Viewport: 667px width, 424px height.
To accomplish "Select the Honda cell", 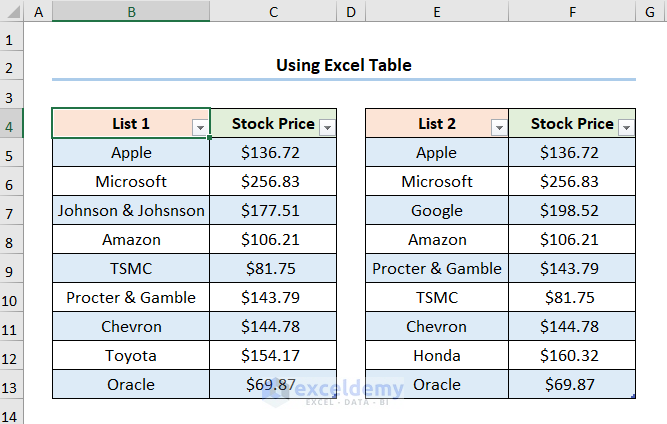I will point(437,356).
